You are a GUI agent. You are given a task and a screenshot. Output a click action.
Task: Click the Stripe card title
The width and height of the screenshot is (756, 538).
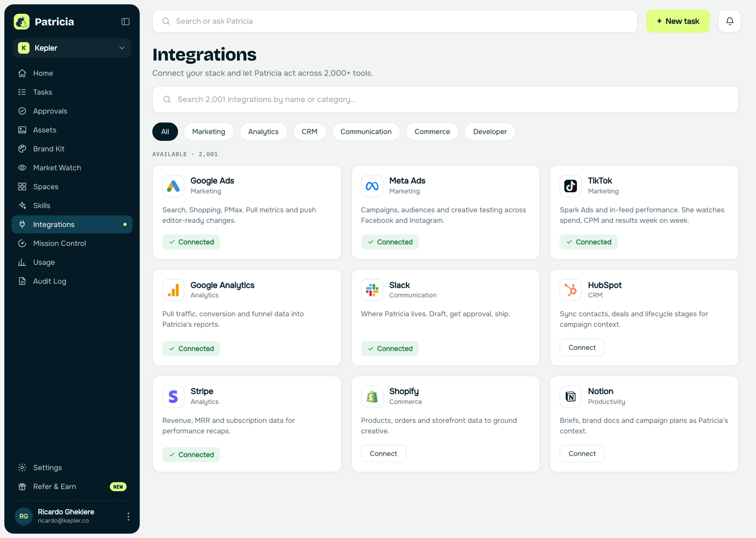click(202, 391)
